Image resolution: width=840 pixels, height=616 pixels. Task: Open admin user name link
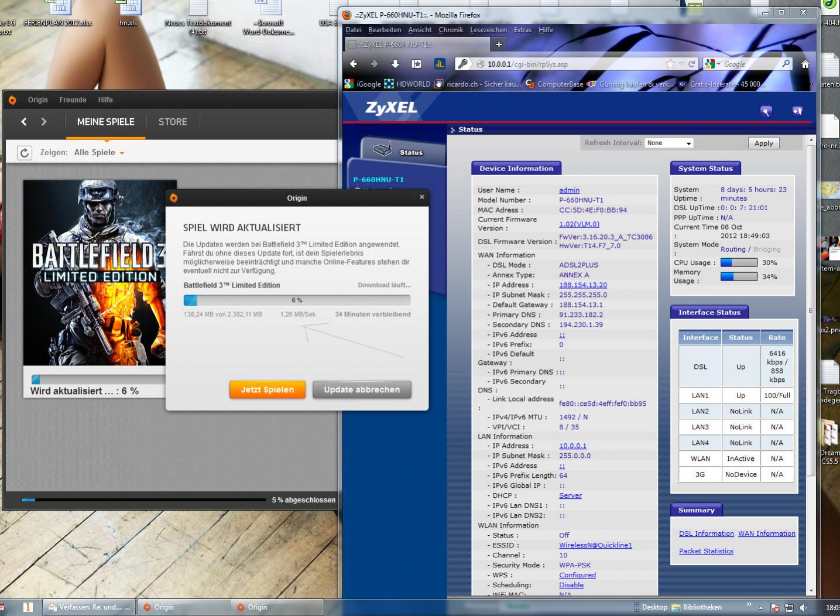click(x=569, y=190)
